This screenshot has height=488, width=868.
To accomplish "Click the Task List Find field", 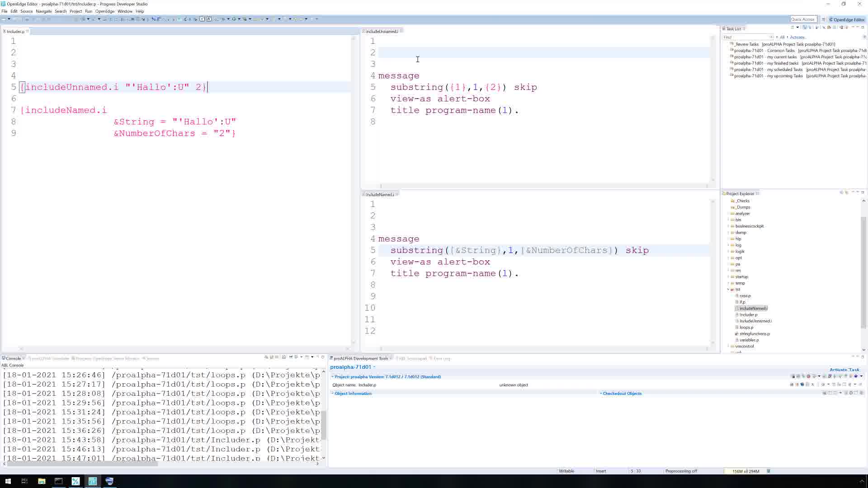I will click(x=748, y=37).
